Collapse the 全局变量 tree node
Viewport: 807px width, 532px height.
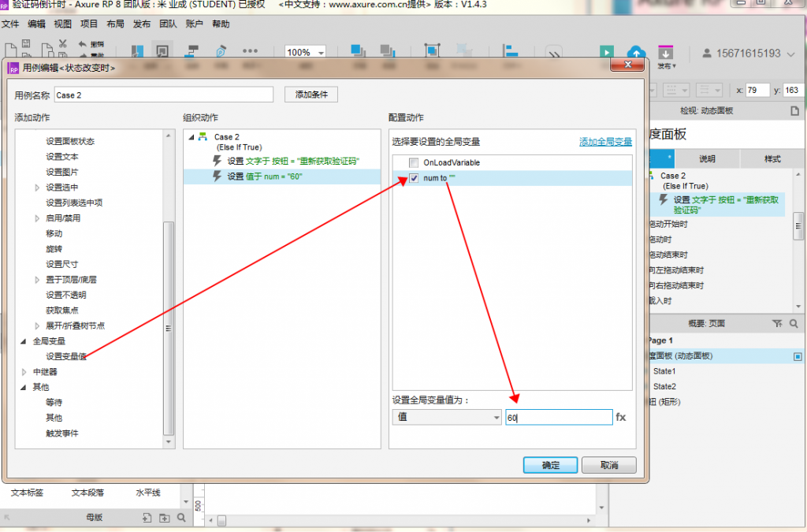point(24,341)
